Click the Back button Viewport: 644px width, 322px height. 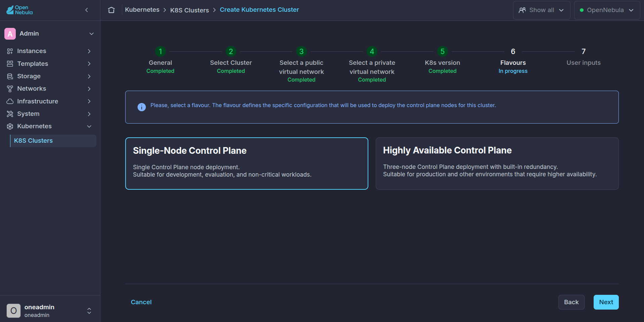571,302
